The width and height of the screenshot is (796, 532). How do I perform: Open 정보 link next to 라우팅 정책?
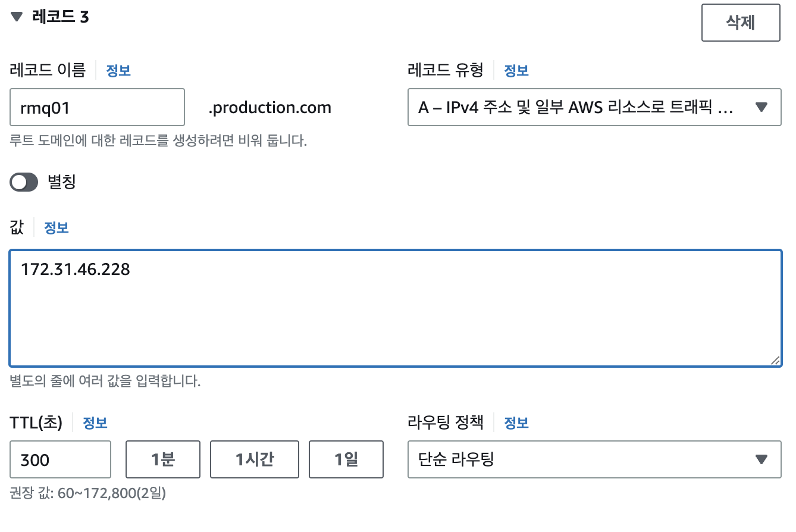coord(516,423)
